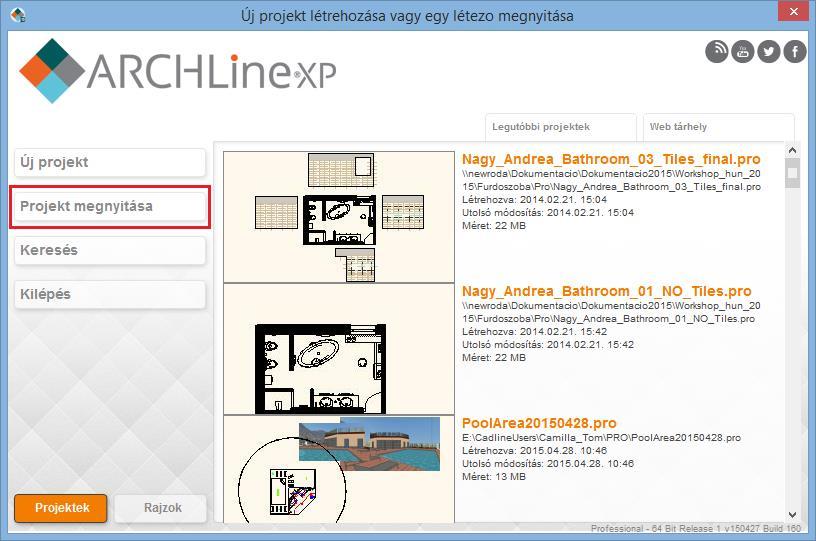The image size is (816, 541).
Task: Select the Bathroom_03_Tiles_final thumbnail
Action: (x=339, y=217)
